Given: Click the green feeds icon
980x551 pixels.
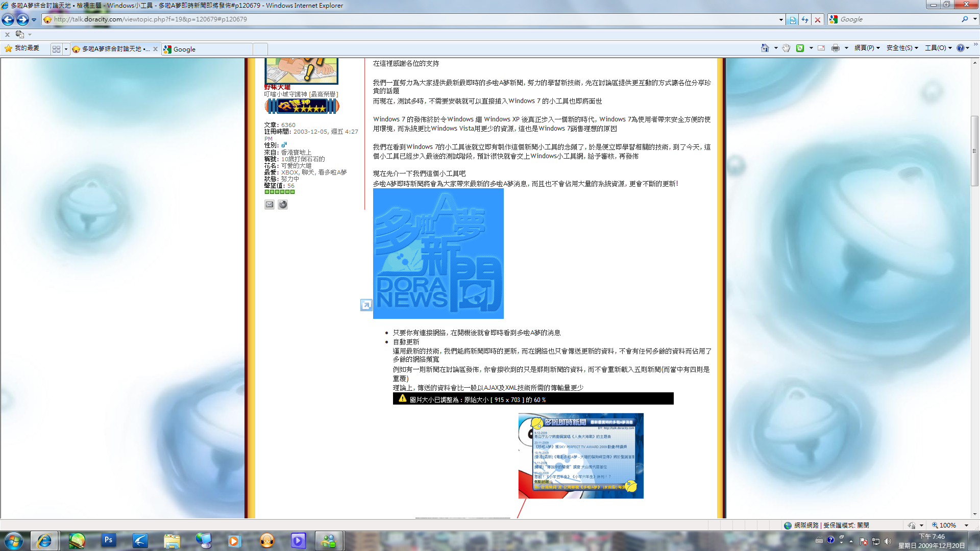Looking at the screenshot, I should (x=800, y=48).
